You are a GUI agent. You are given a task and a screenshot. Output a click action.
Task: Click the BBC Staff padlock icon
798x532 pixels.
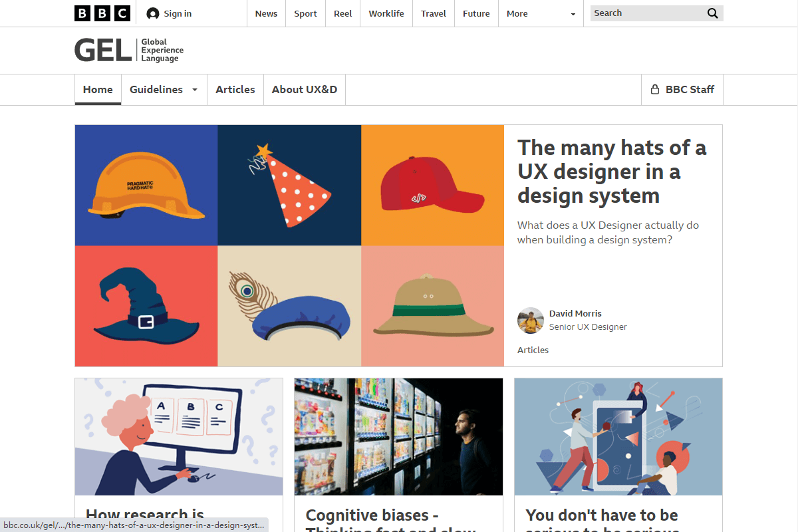[654, 90]
